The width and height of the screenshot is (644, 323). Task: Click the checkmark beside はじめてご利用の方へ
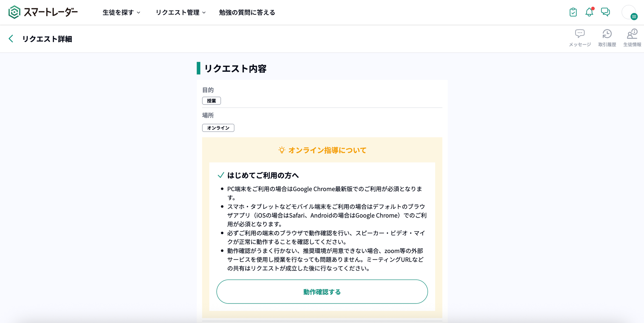(x=221, y=175)
